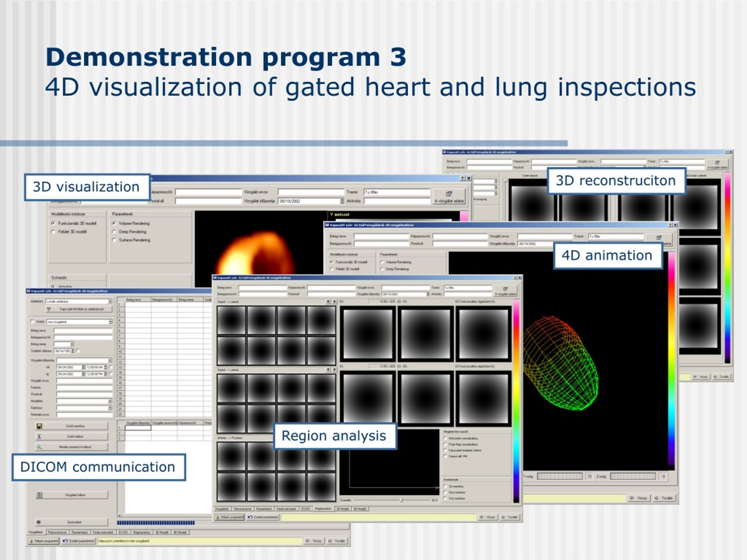747x560 pixels.
Task: Switch to Ferde metszetek tab in DICOM window
Action: coord(103,532)
